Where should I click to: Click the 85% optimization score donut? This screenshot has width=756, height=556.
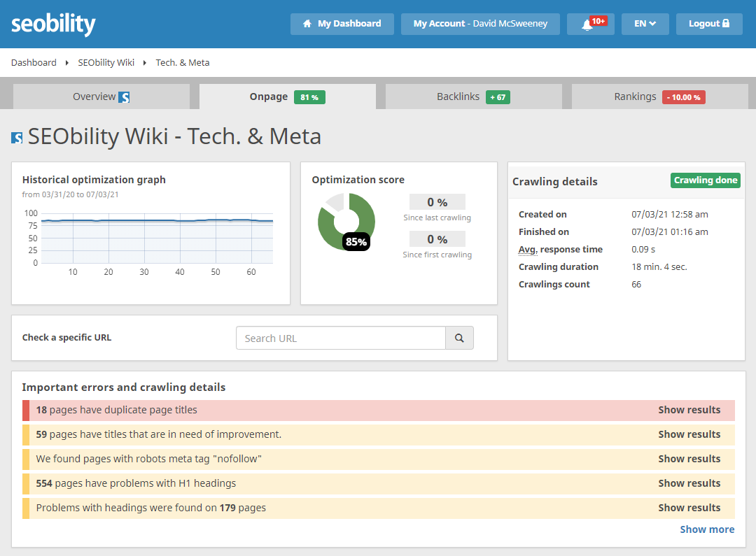tap(346, 222)
